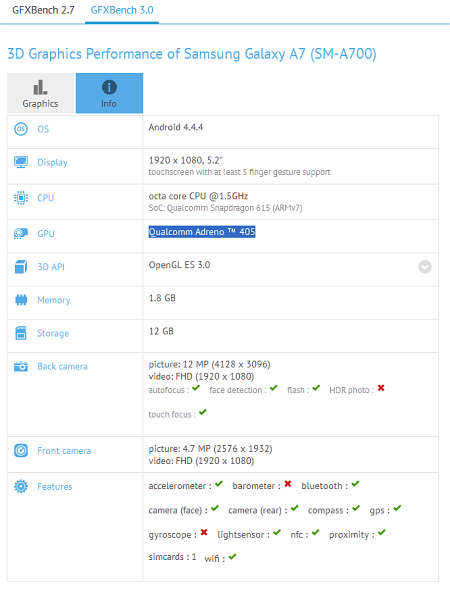Click the bar chart Graphics icon

click(40, 87)
